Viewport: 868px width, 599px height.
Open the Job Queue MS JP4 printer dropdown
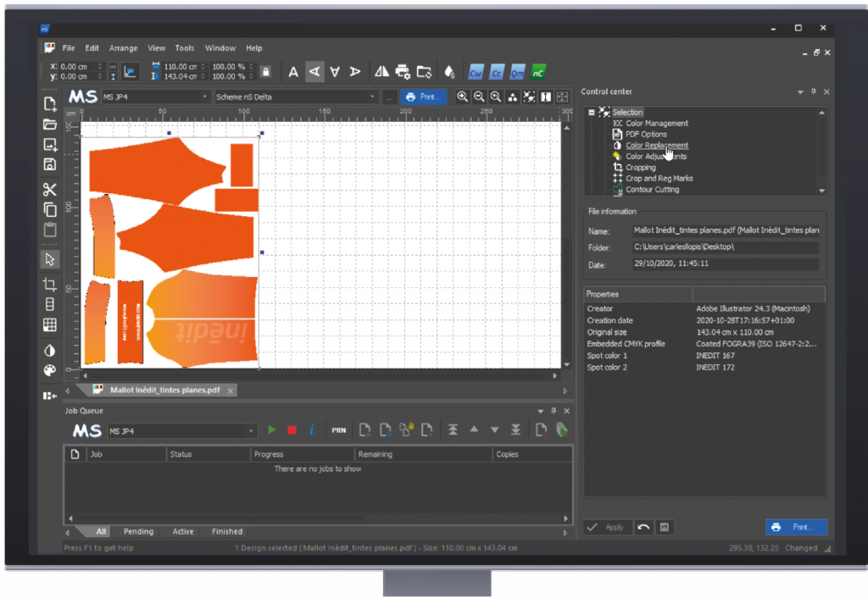(x=251, y=431)
